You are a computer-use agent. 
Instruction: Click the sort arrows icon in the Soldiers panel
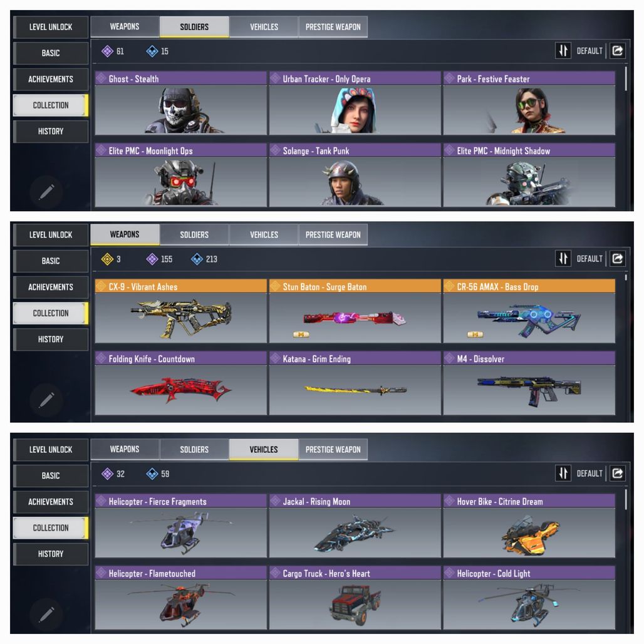tap(563, 51)
